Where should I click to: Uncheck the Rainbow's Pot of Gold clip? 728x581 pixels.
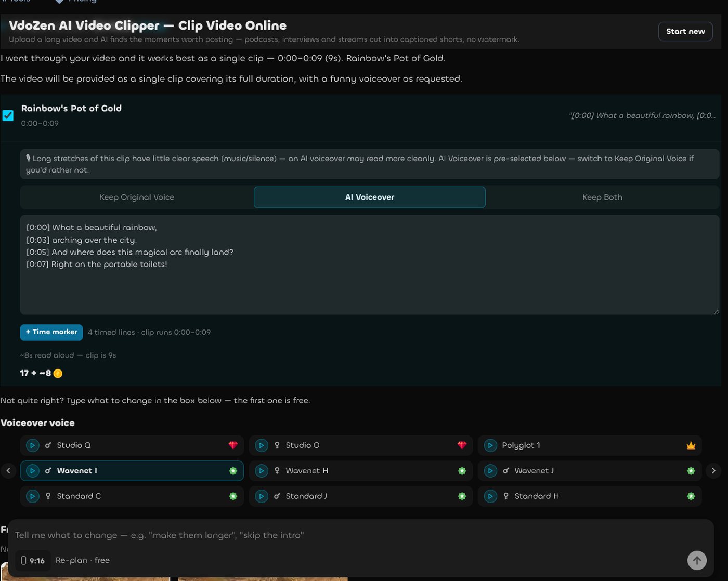(8, 115)
